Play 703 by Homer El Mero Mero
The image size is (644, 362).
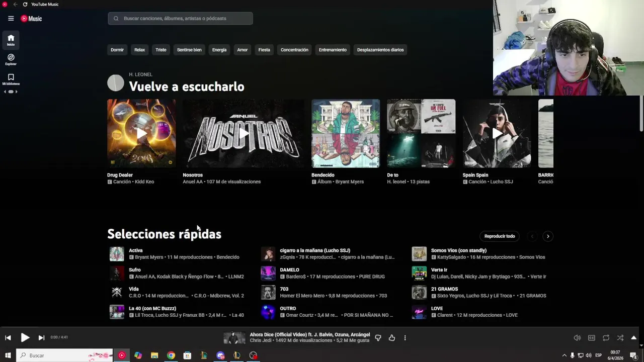268,292
